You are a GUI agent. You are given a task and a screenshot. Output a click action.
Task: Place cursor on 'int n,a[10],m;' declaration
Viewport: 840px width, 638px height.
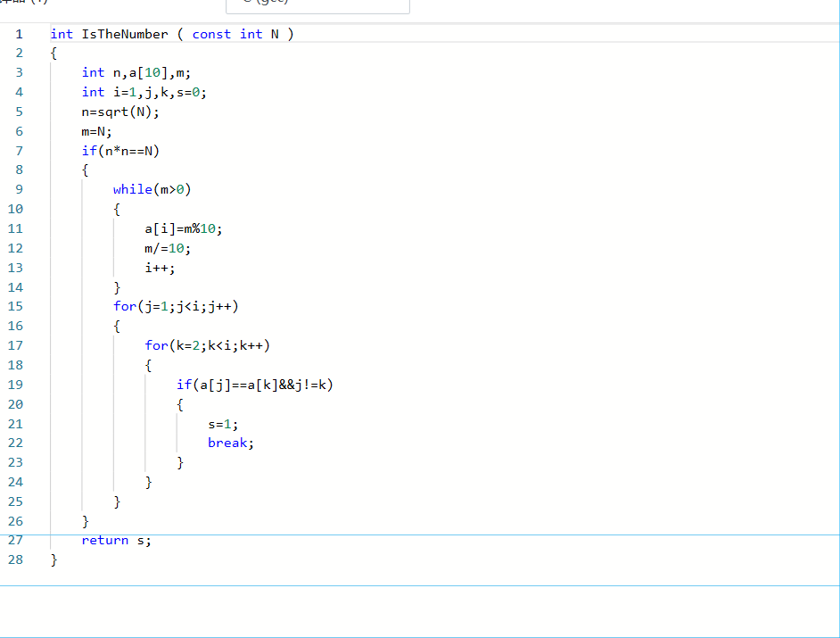(136, 73)
